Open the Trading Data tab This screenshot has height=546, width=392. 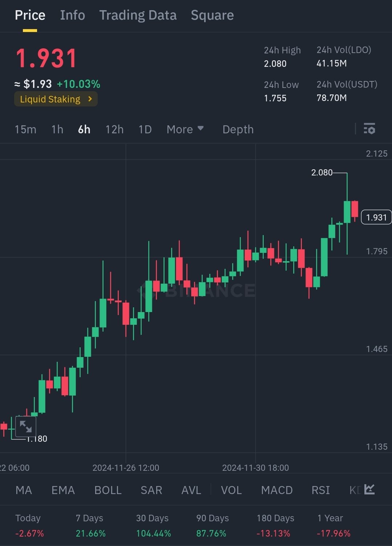(138, 15)
